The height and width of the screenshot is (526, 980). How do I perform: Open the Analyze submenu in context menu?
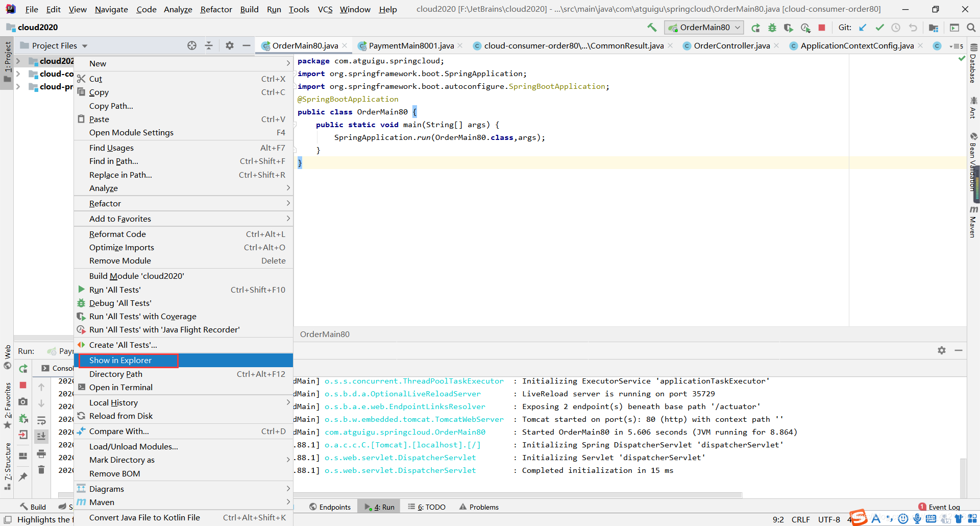(x=184, y=188)
